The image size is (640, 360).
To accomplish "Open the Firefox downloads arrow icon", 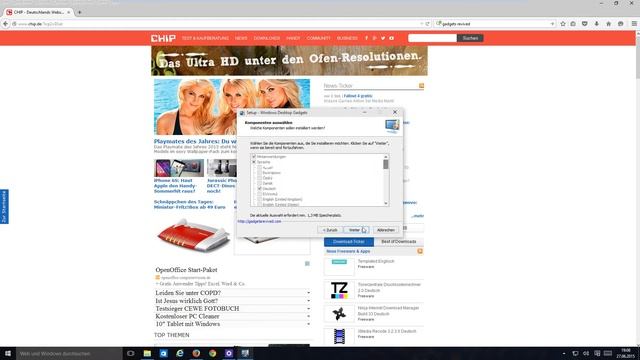I will point(597,24).
